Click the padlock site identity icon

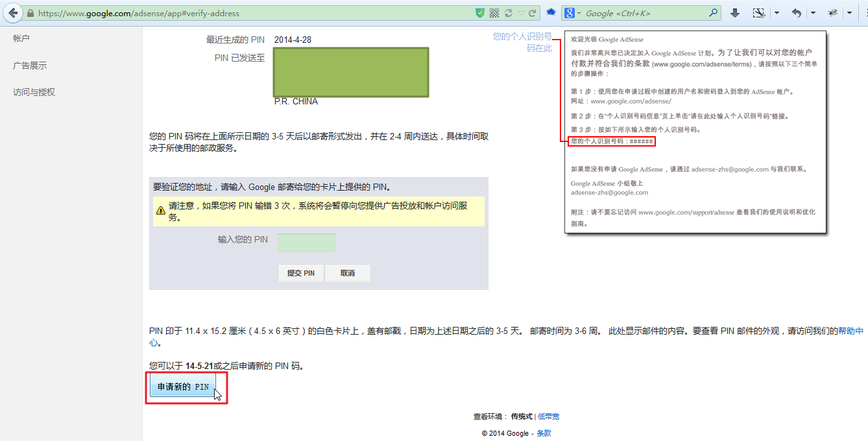[31, 13]
